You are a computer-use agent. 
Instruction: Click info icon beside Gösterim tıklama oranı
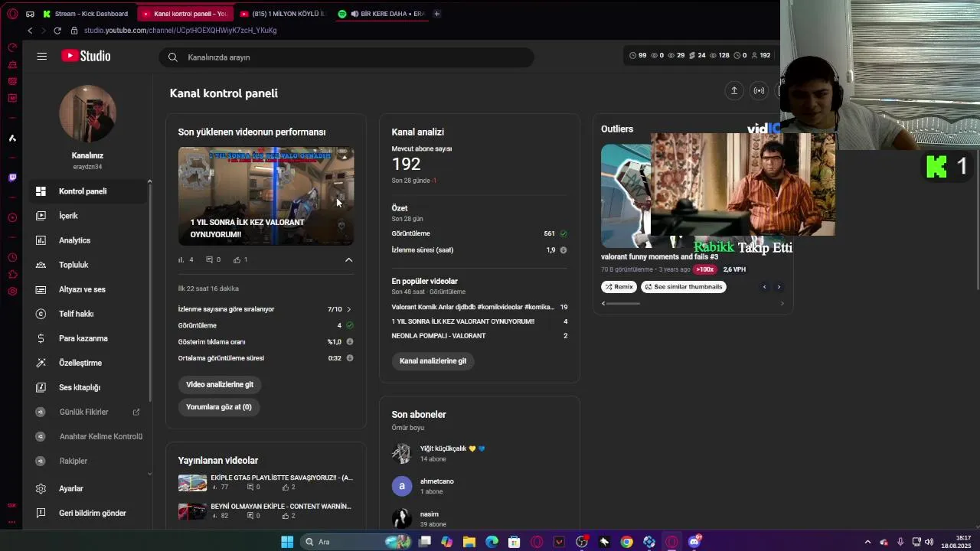coord(350,341)
